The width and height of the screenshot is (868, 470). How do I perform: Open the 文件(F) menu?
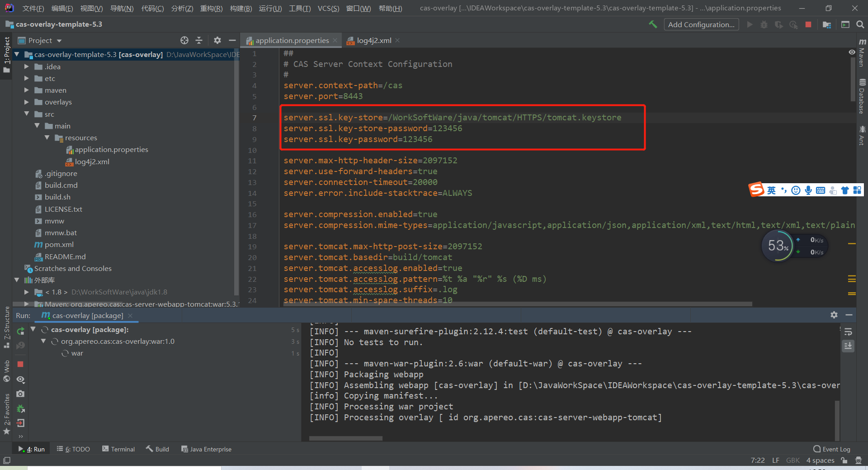[33, 8]
